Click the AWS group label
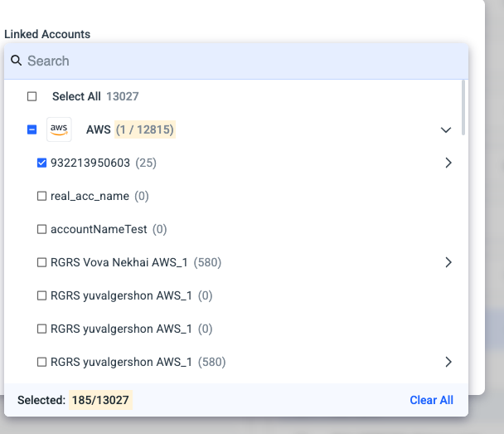The height and width of the screenshot is (434, 504). (x=99, y=129)
